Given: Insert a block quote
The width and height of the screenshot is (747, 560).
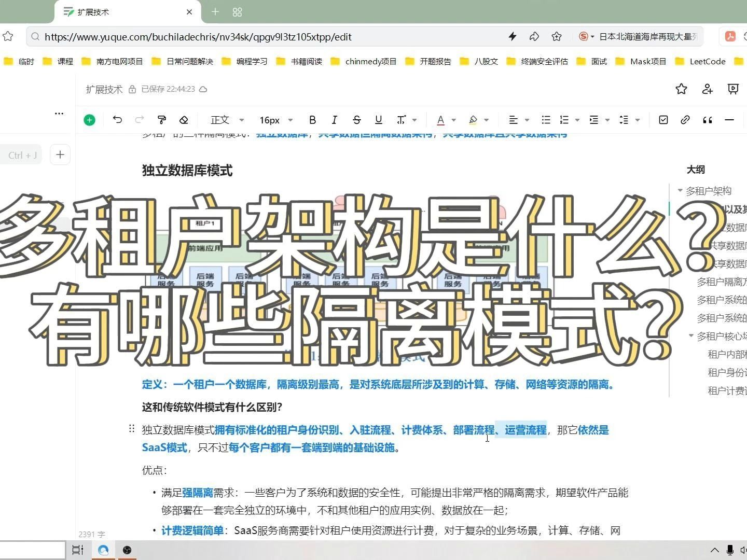Looking at the screenshot, I should [x=707, y=120].
